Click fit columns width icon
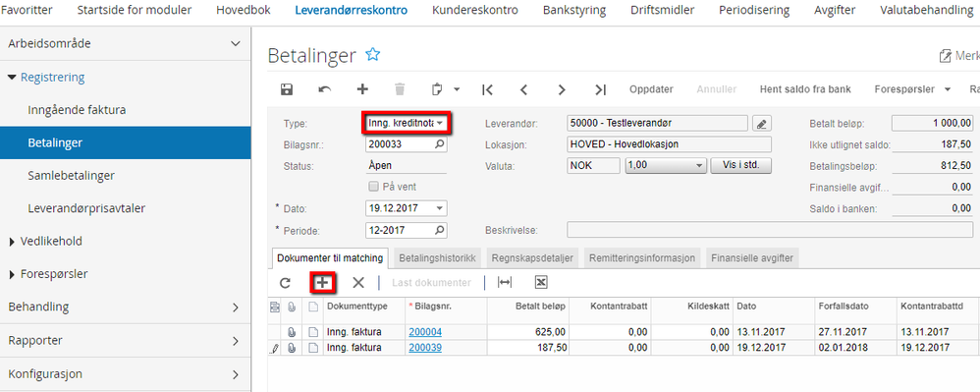 [505, 283]
